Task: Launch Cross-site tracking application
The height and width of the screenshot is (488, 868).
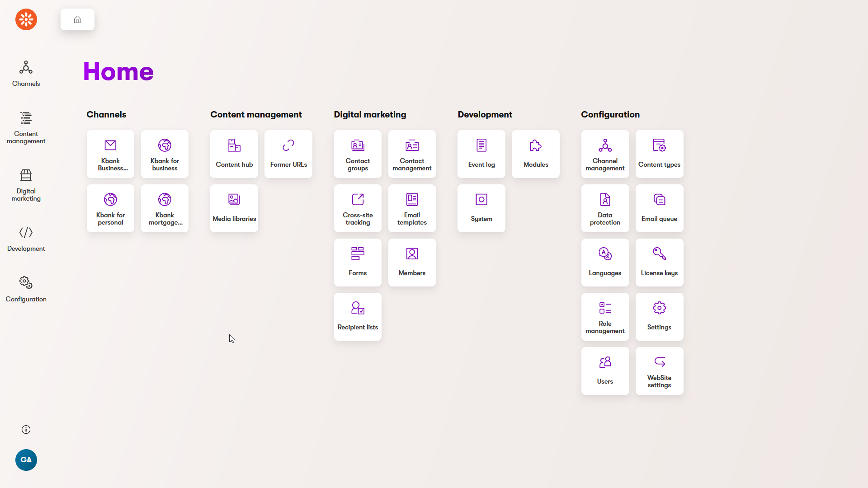Action: point(358,208)
